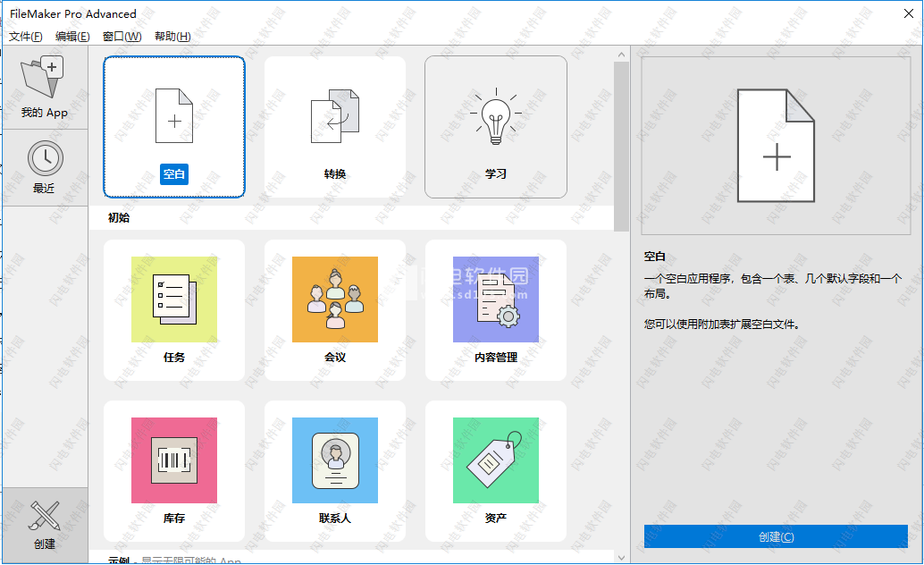This screenshot has height=565, width=924.
Task: Open the 我的 App sidebar section
Action: [x=45, y=88]
